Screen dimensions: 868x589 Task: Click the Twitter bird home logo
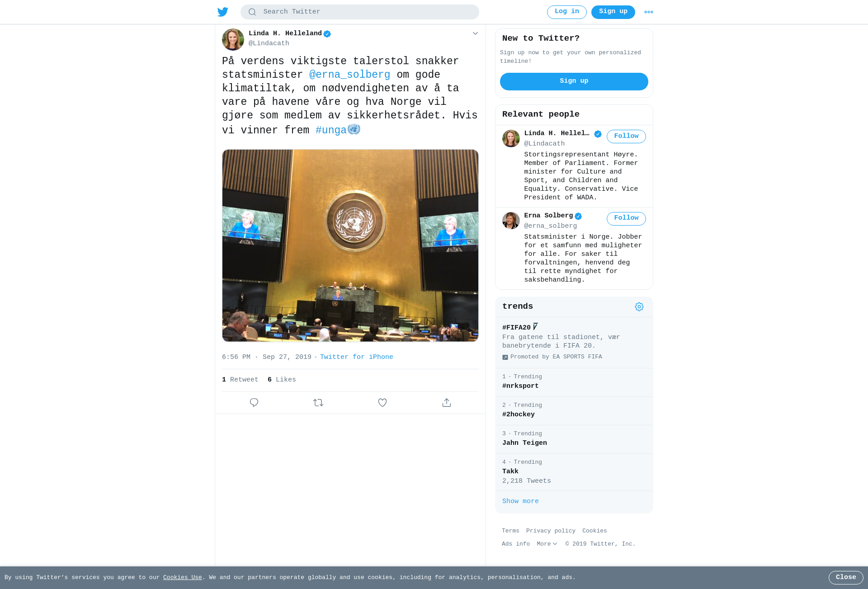tap(222, 12)
